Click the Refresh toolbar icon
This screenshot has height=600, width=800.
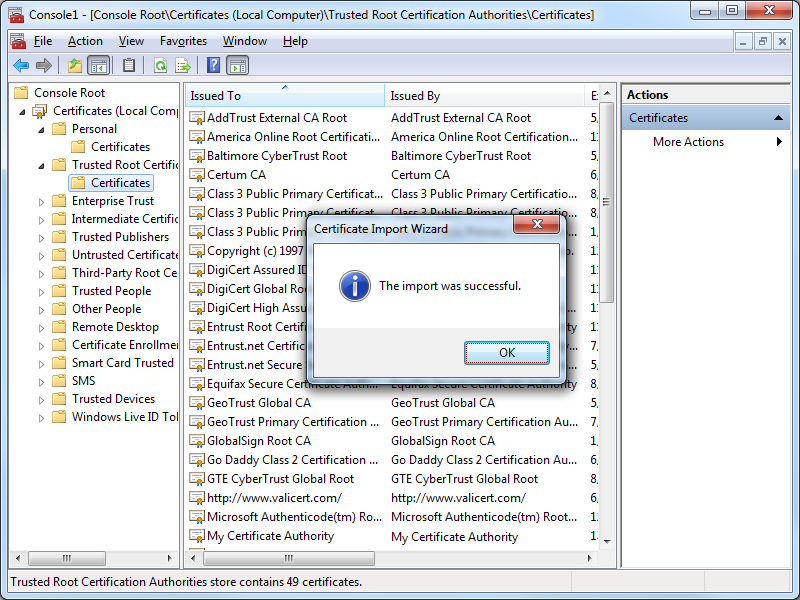click(160, 66)
